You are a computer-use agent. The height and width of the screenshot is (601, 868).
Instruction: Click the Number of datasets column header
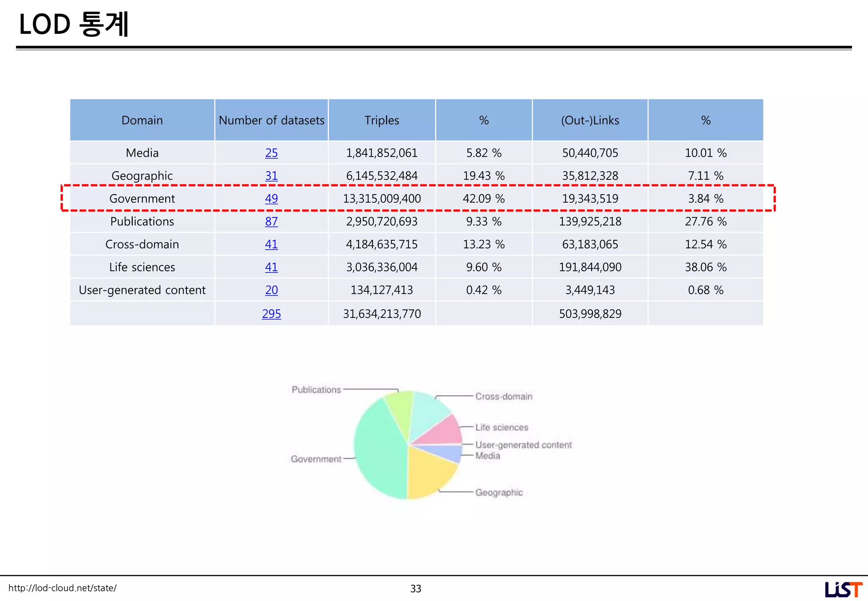coord(271,120)
